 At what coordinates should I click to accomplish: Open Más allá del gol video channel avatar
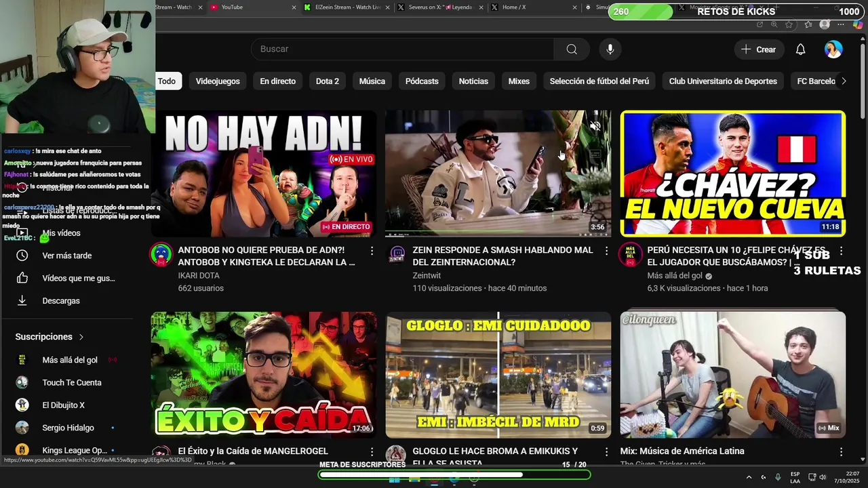click(x=631, y=253)
